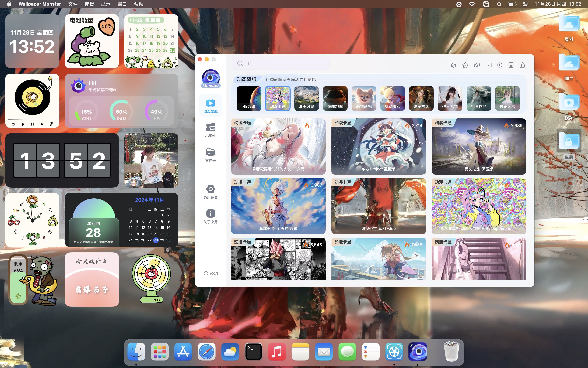Image resolution: width=588 pixels, height=368 pixels.
Task: Select the 炫酷跑车 category
Action: 335,98
